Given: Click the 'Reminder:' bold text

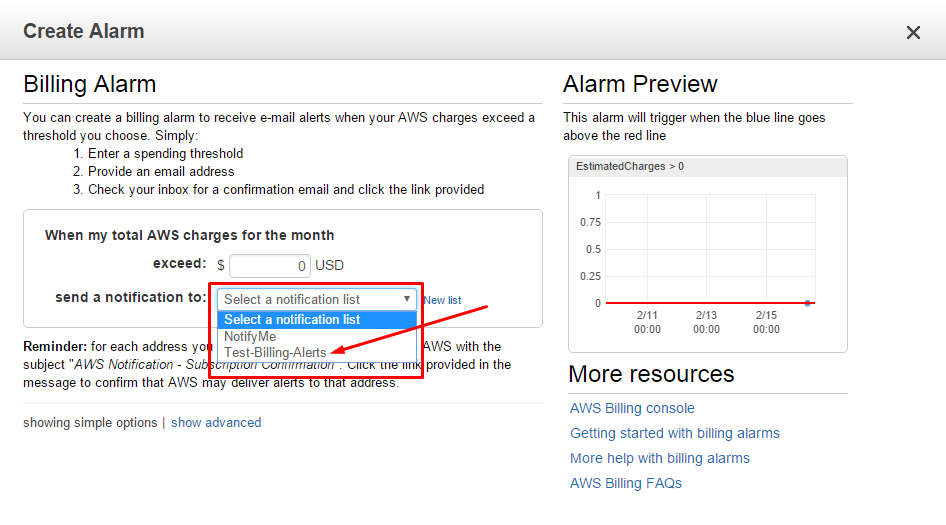Looking at the screenshot, I should (x=55, y=346).
